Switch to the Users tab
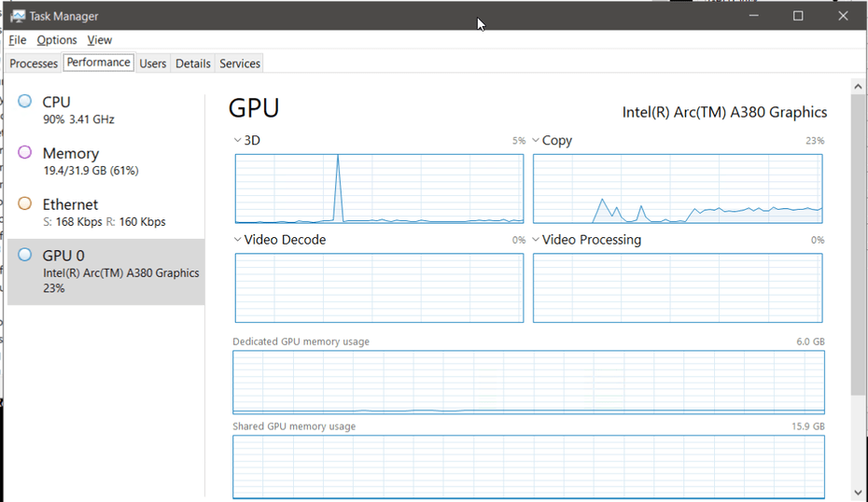The width and height of the screenshot is (868, 502). pos(152,63)
